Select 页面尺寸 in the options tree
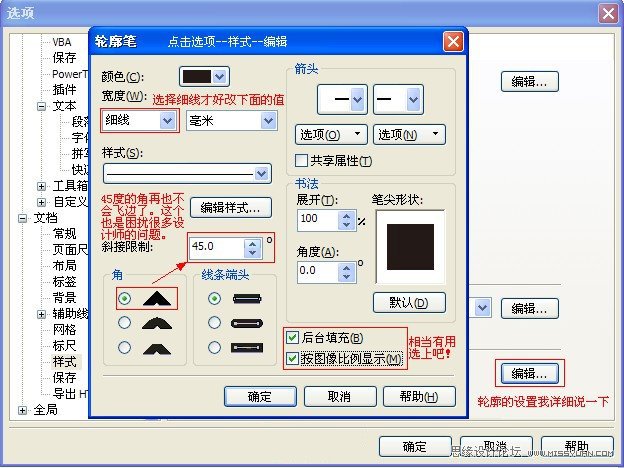 pyautogui.click(x=70, y=250)
